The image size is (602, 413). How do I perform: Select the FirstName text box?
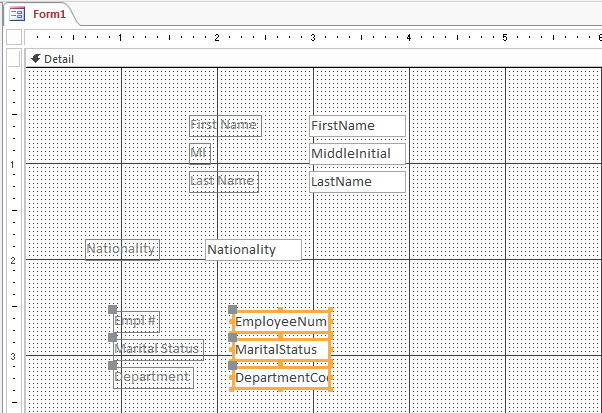click(x=357, y=126)
